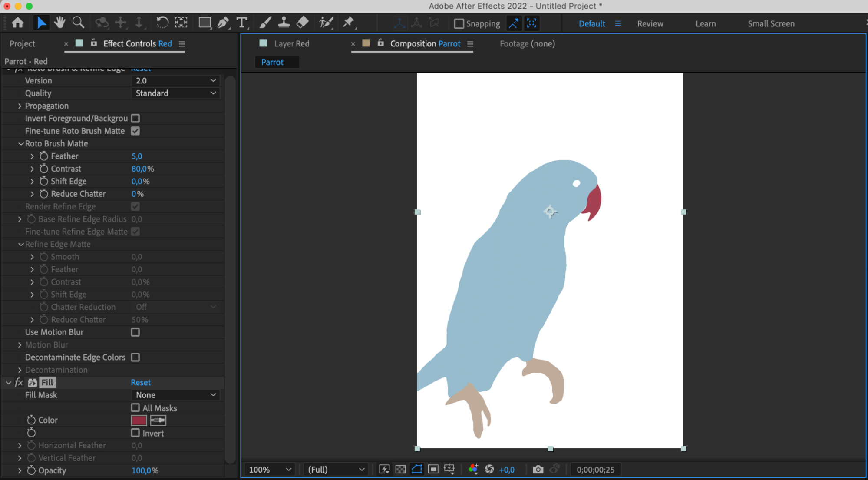
Task: Open the Version 2.0 dropdown
Action: 175,80
